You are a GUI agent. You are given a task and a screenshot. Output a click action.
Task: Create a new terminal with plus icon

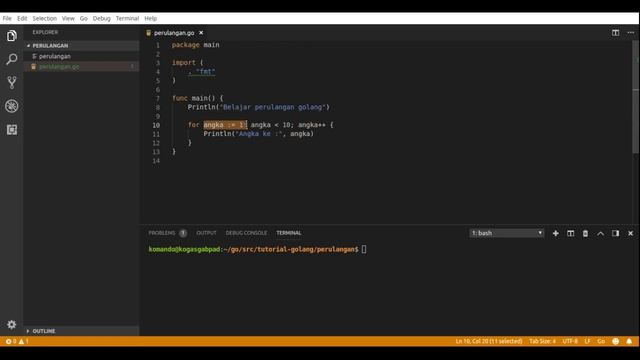click(556, 233)
